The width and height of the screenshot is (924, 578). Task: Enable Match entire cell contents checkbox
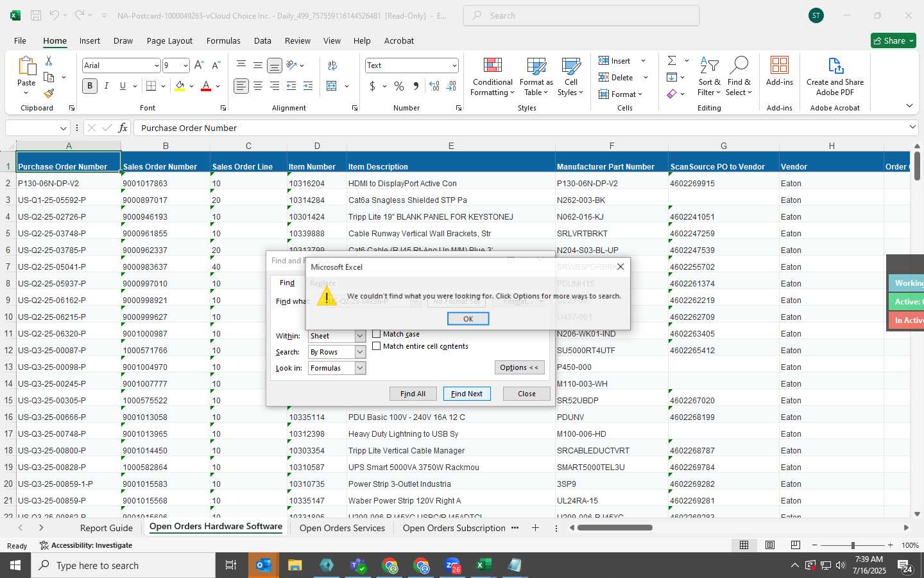coord(377,346)
